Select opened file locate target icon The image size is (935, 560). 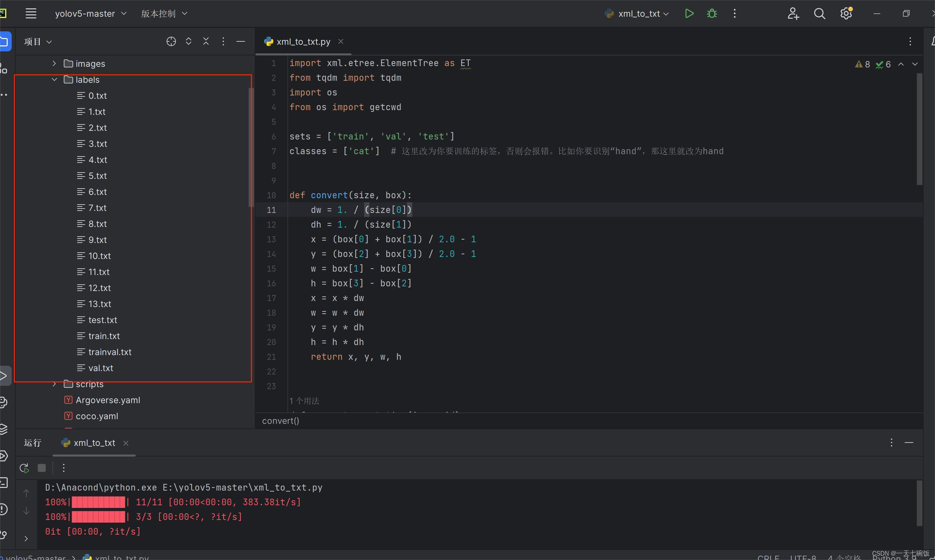(x=171, y=41)
